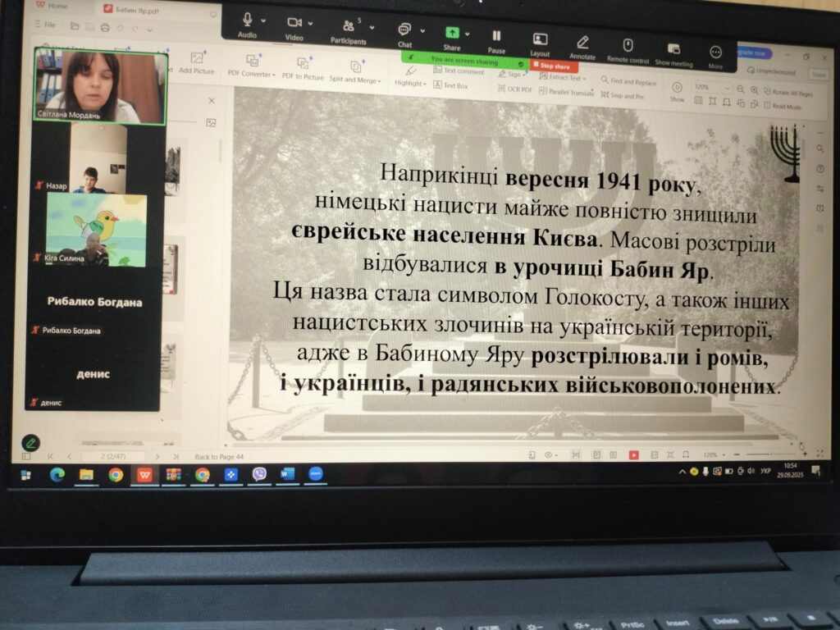This screenshot has height=630, width=840.
Task: Open the Sign dropdown
Action: coord(512,75)
